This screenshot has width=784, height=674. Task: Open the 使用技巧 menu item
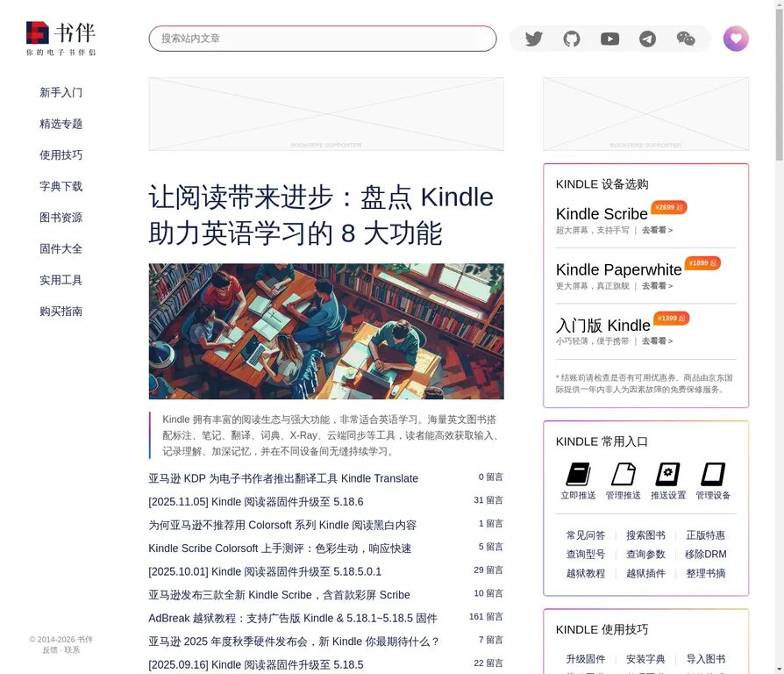[61, 155]
